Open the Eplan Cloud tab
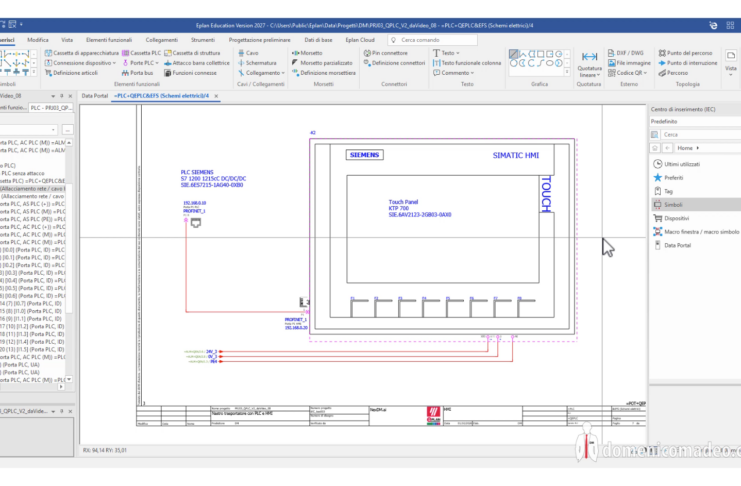Screen dimensions: 741x486 tap(360, 40)
